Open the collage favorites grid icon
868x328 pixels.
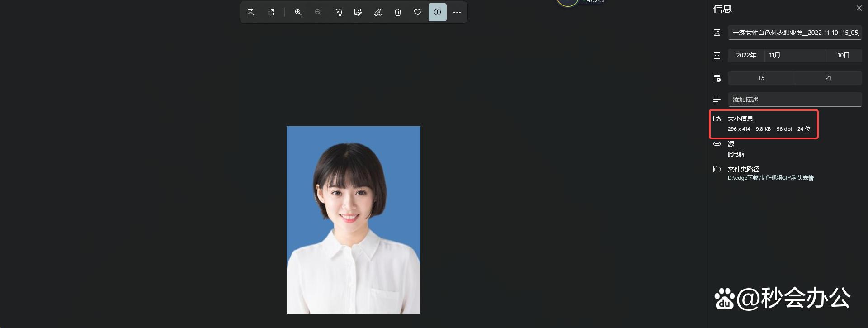(x=271, y=12)
